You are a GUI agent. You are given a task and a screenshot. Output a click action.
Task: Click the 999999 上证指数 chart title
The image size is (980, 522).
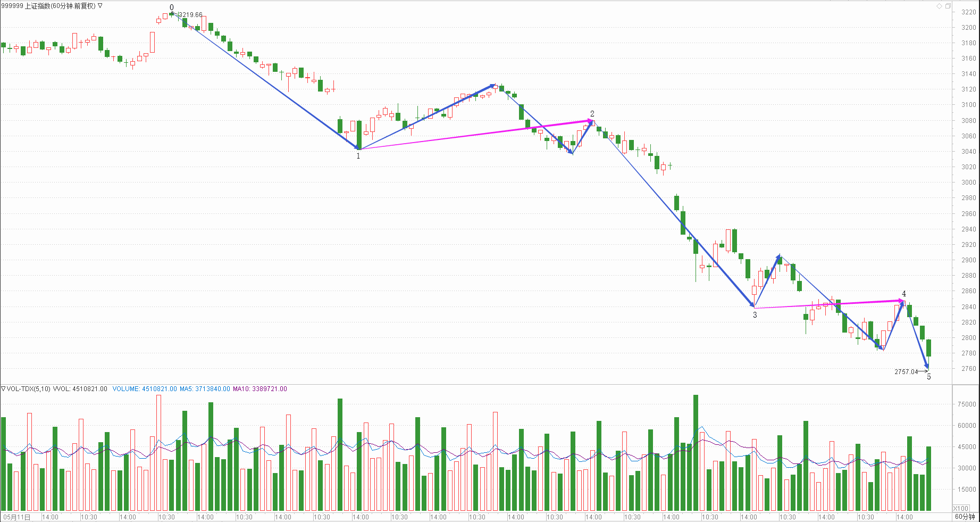[48, 6]
